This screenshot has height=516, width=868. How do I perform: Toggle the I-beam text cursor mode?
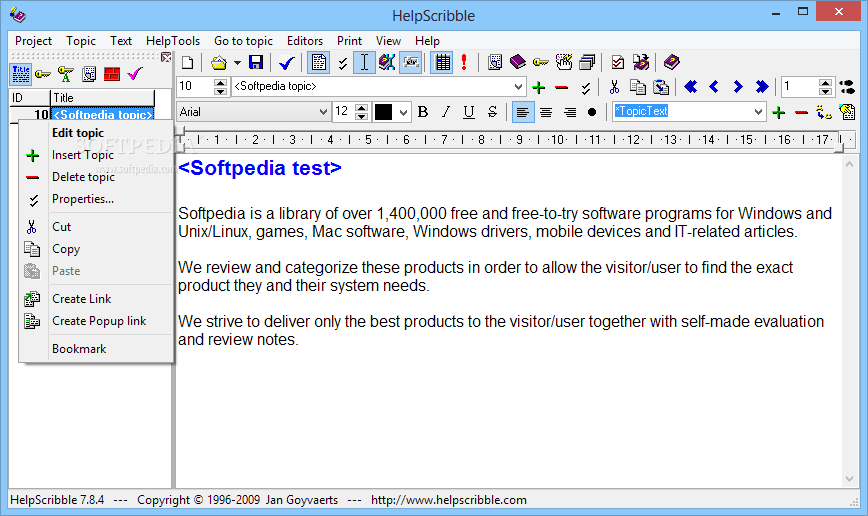[x=364, y=63]
